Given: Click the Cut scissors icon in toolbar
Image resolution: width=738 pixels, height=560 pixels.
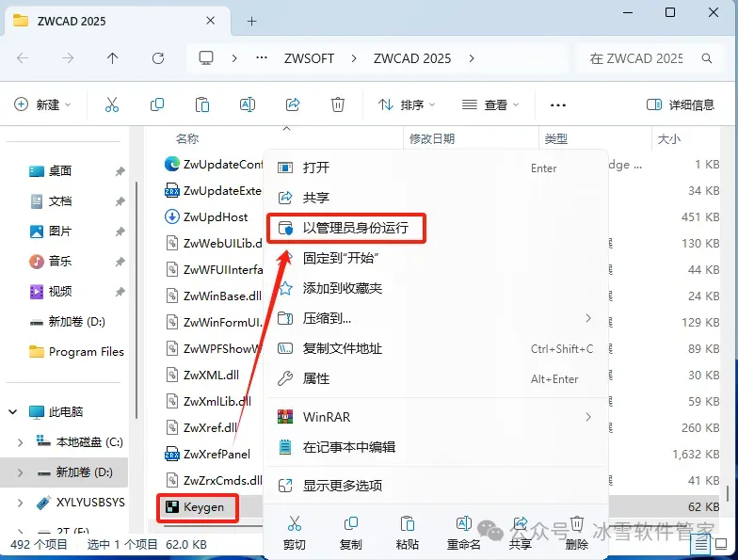Looking at the screenshot, I should tap(111, 104).
